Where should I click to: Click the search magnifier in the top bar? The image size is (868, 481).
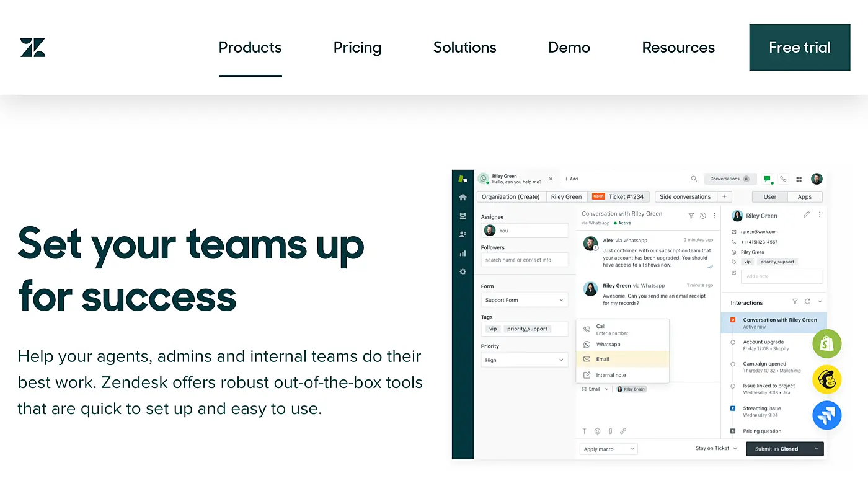694,179
